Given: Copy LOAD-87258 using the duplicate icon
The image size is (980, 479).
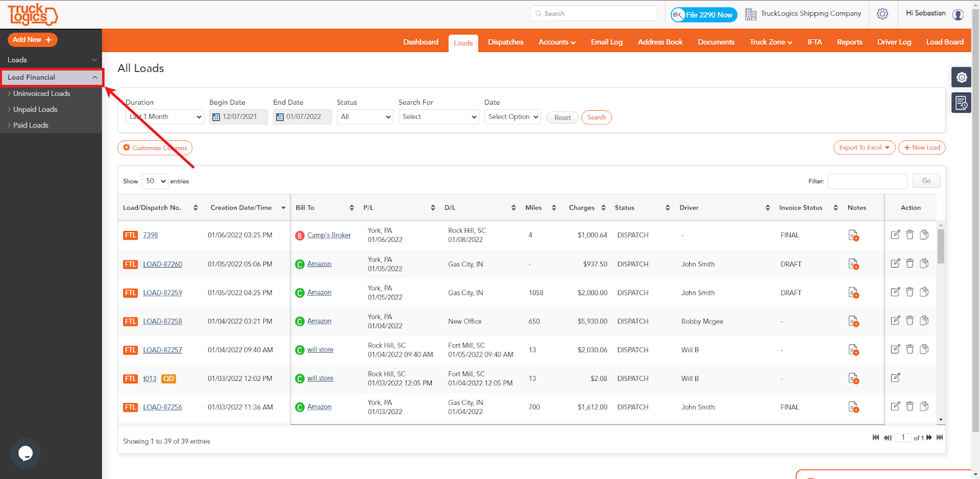Looking at the screenshot, I should point(924,320).
